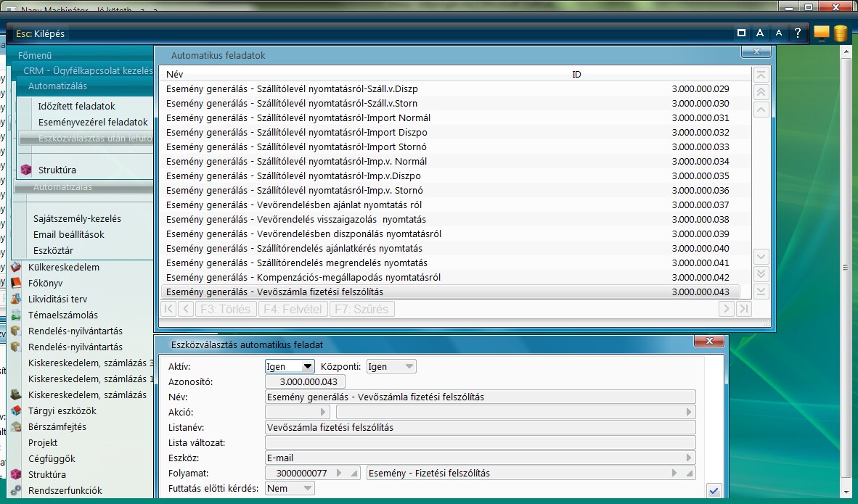Go to next record navigation button
The height and width of the screenshot is (504, 858).
pyautogui.click(x=726, y=310)
